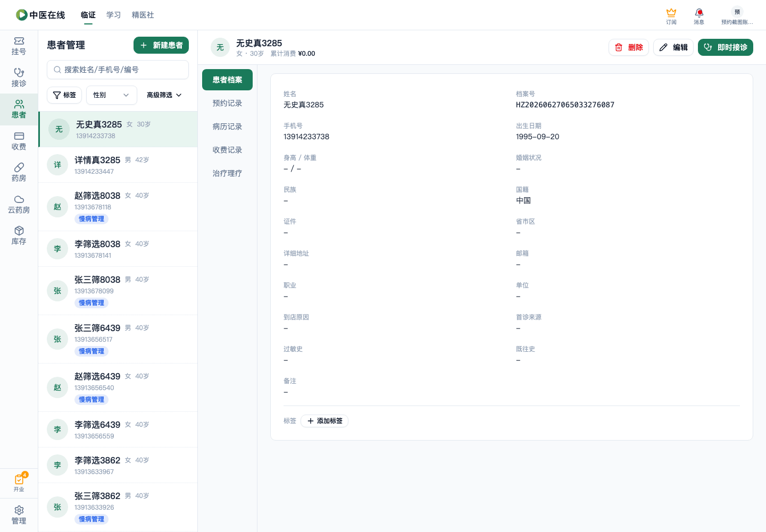Select patient 张三筛3862 in the list
This screenshot has height=532, width=766.
pyautogui.click(x=118, y=507)
